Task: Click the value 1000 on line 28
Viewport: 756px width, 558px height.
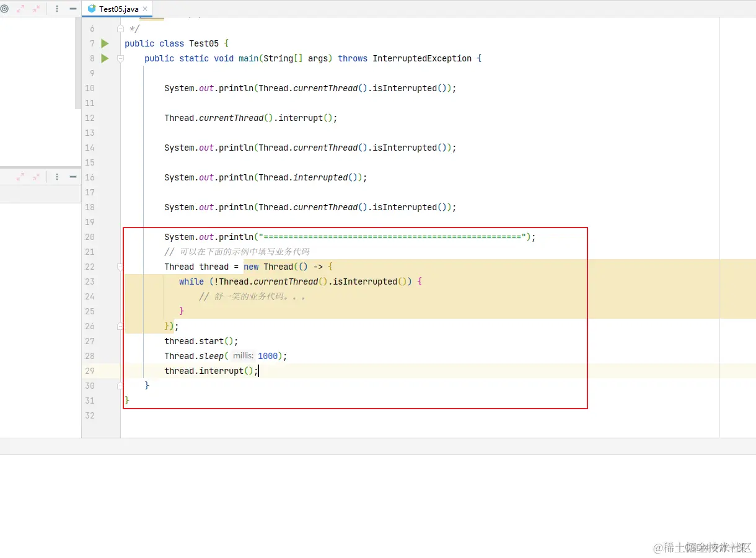Action: (268, 356)
